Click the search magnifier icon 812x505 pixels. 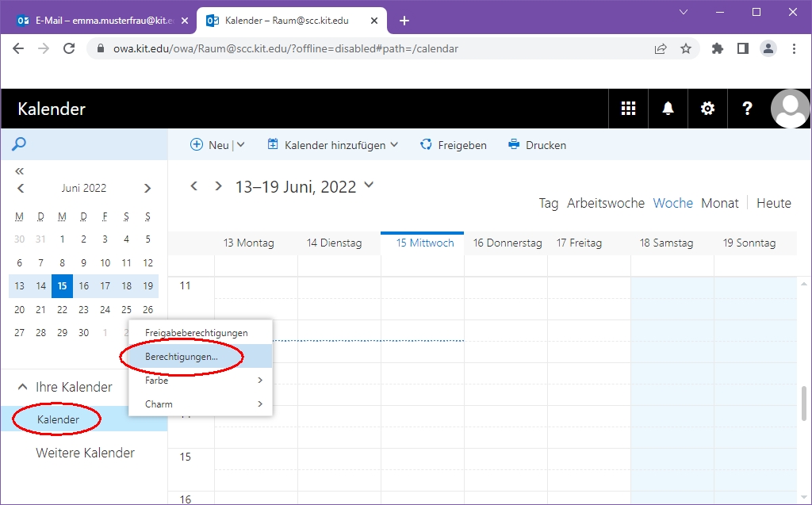click(19, 144)
